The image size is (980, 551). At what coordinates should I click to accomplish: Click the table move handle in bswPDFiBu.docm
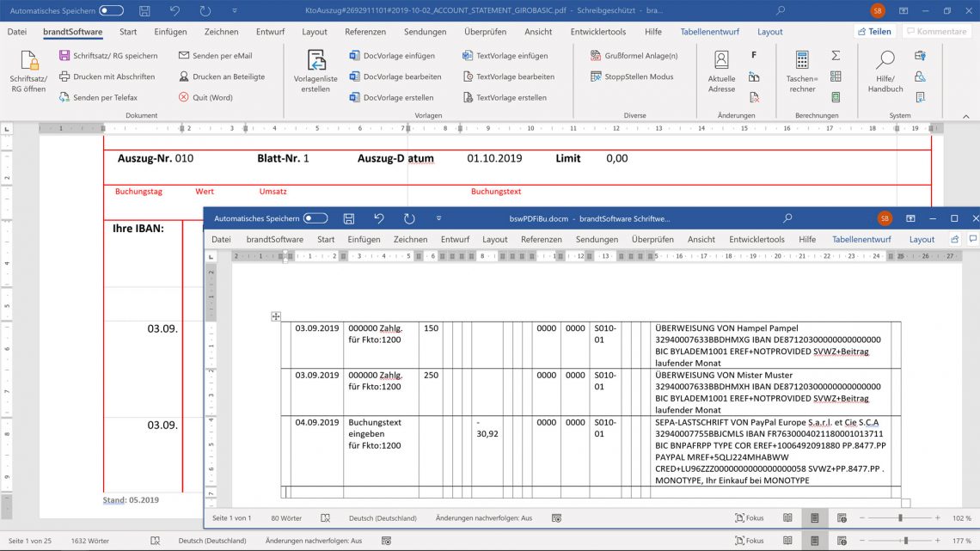pyautogui.click(x=276, y=316)
